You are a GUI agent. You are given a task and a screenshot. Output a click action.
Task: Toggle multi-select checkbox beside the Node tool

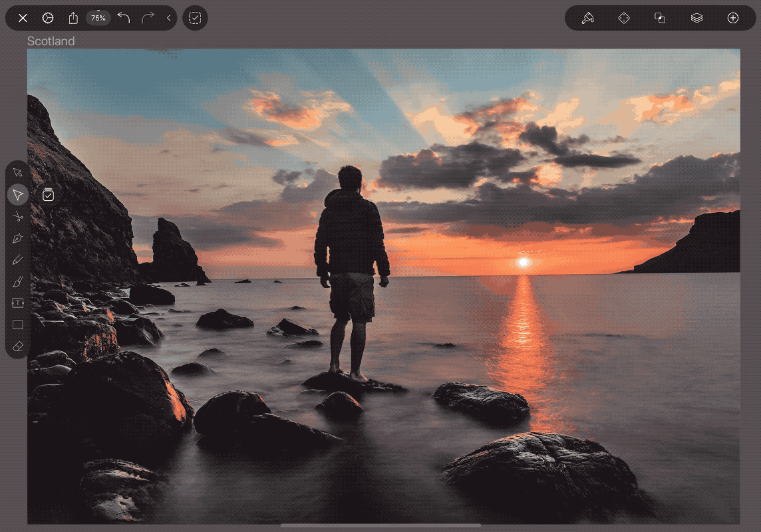click(x=48, y=195)
